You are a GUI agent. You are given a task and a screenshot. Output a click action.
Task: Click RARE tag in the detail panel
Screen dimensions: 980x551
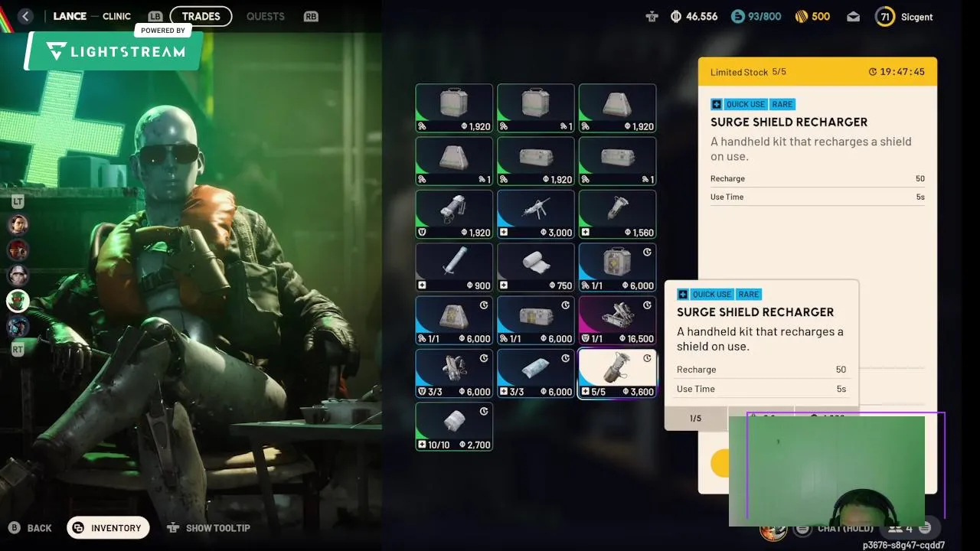click(782, 104)
